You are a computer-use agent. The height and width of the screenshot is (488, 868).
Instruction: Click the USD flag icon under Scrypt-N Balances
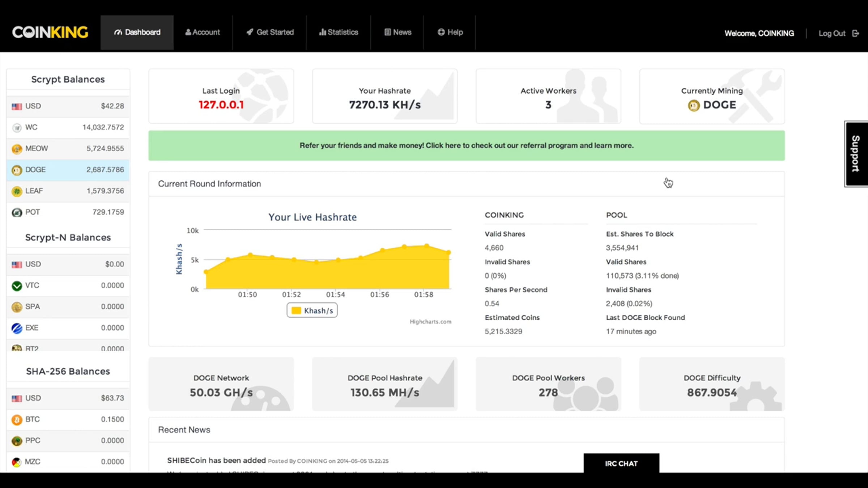pos(17,265)
